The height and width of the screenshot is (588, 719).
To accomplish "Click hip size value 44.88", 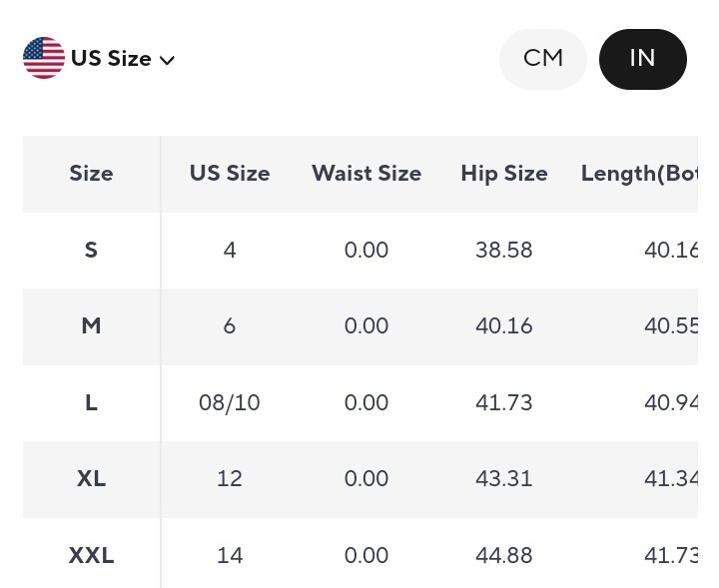I will point(504,555).
